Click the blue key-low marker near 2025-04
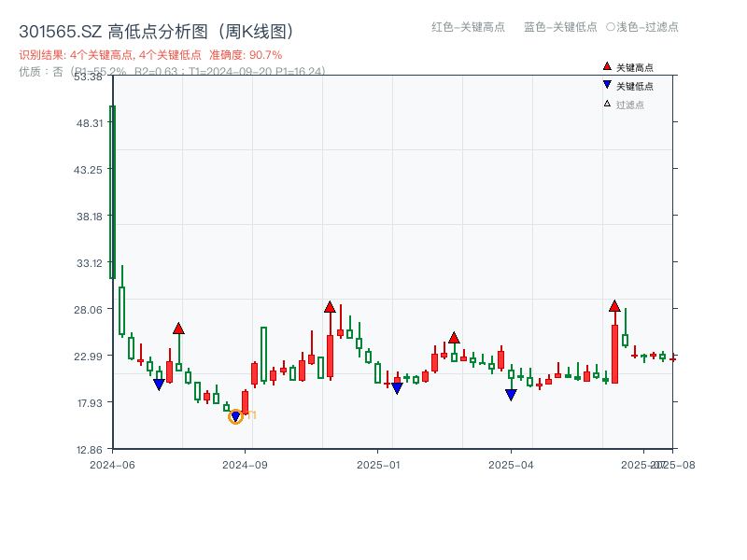The height and width of the screenshot is (560, 747). (511, 394)
